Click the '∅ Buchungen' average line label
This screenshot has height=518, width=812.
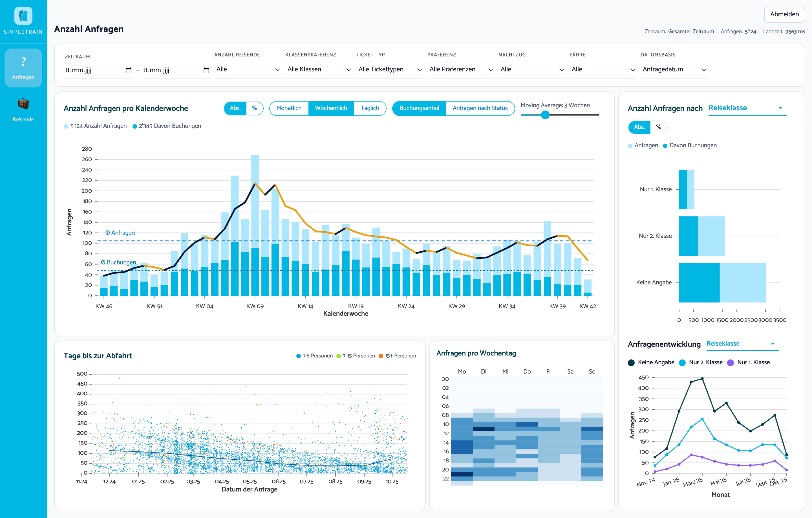(118, 263)
